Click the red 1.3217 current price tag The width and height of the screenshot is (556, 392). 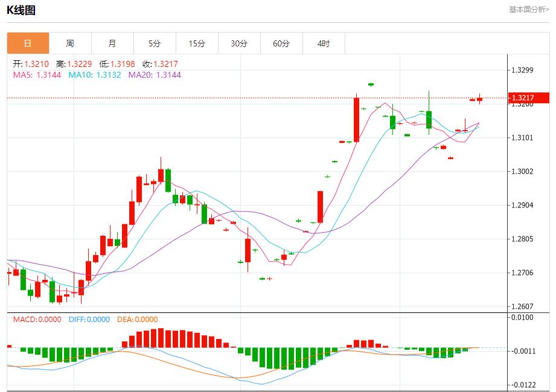[x=521, y=98]
